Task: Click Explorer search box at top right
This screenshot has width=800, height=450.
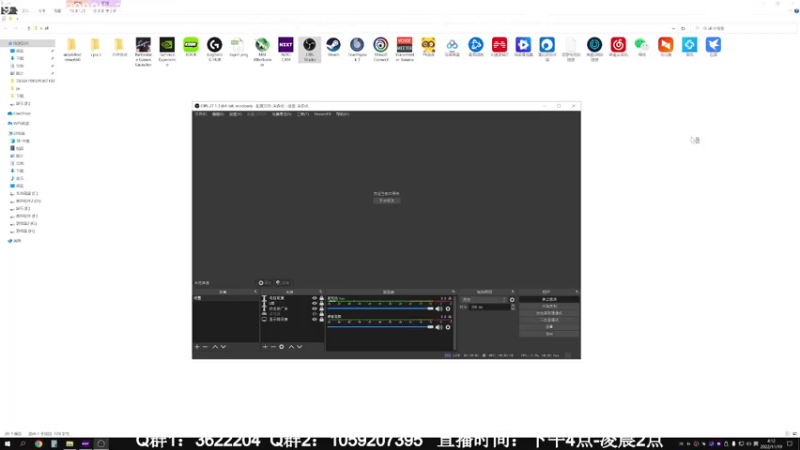Action: 743,29
